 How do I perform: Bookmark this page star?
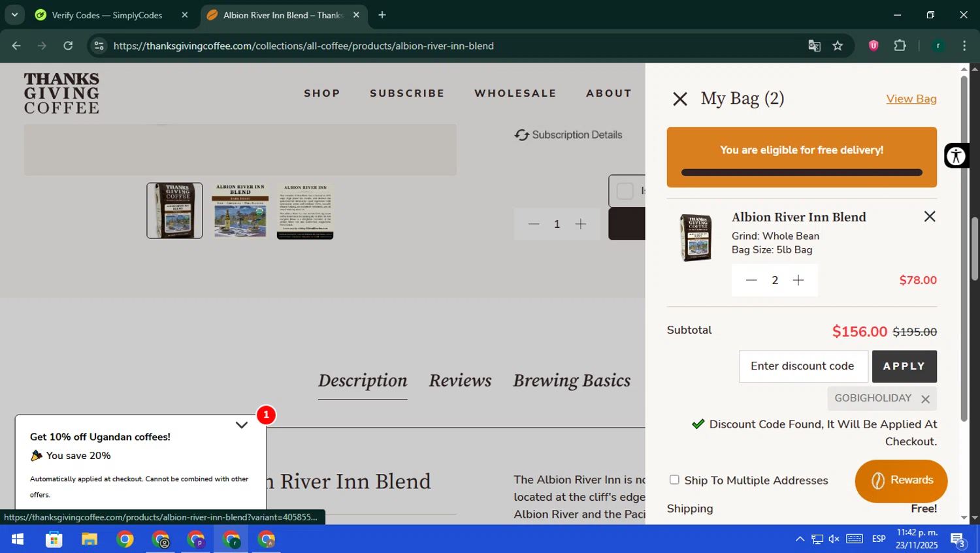[838, 46]
